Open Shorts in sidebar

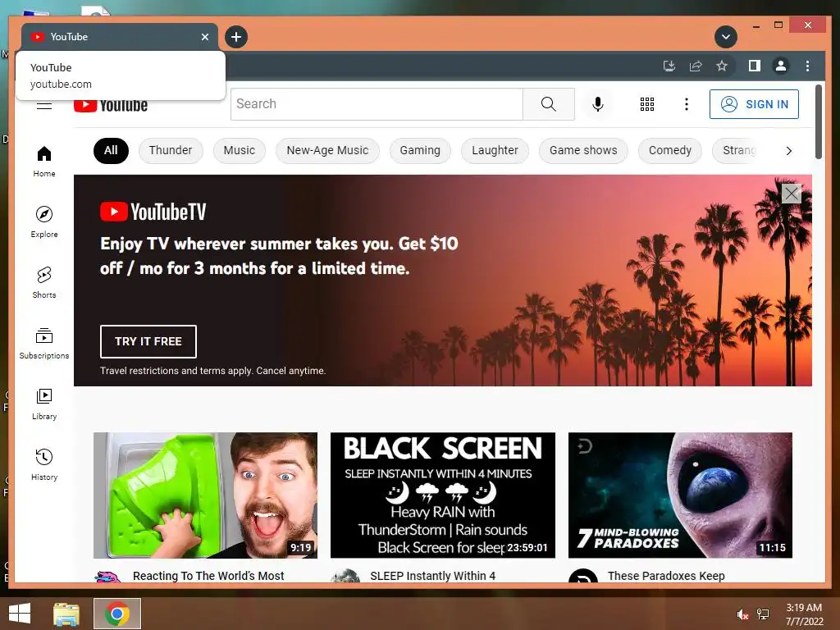point(44,282)
